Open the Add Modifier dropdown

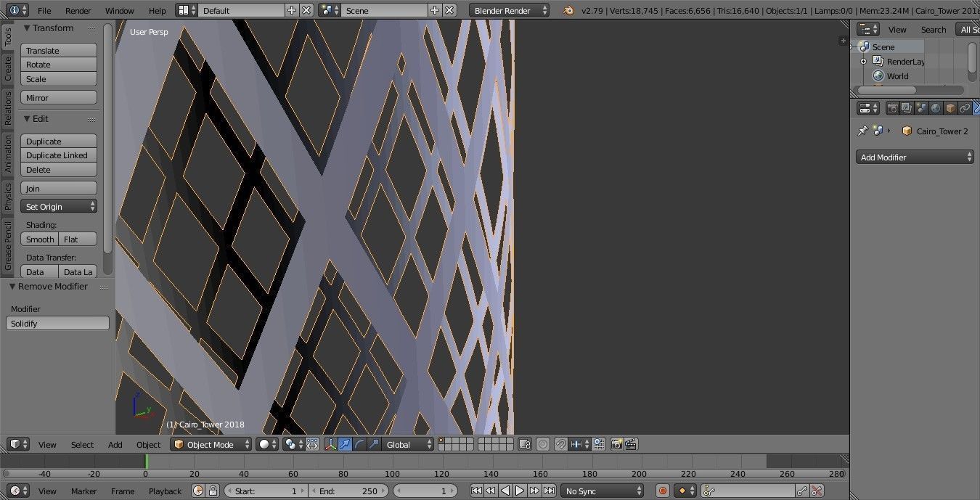(915, 157)
